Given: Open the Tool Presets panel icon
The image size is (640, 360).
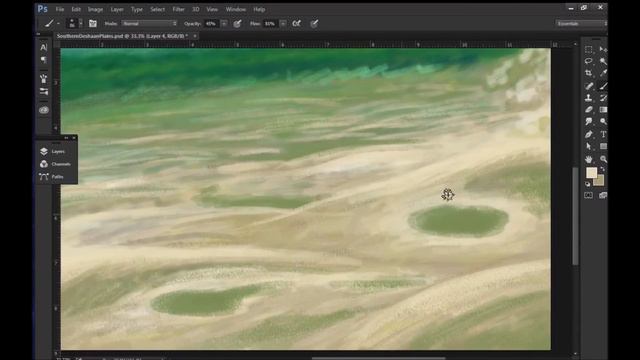Looking at the screenshot, I should [x=44, y=91].
